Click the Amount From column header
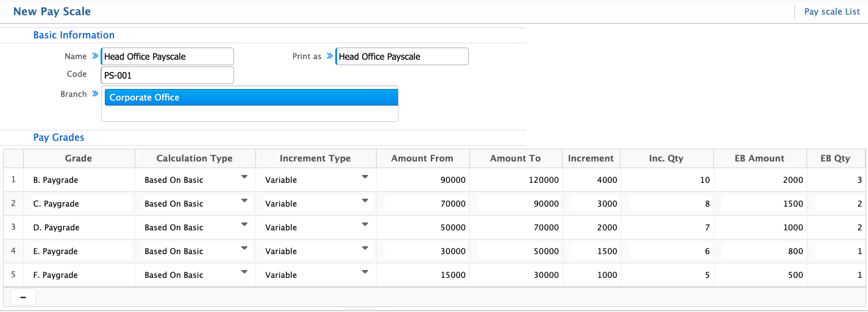Viewport: 868px width, 312px height. click(x=422, y=158)
